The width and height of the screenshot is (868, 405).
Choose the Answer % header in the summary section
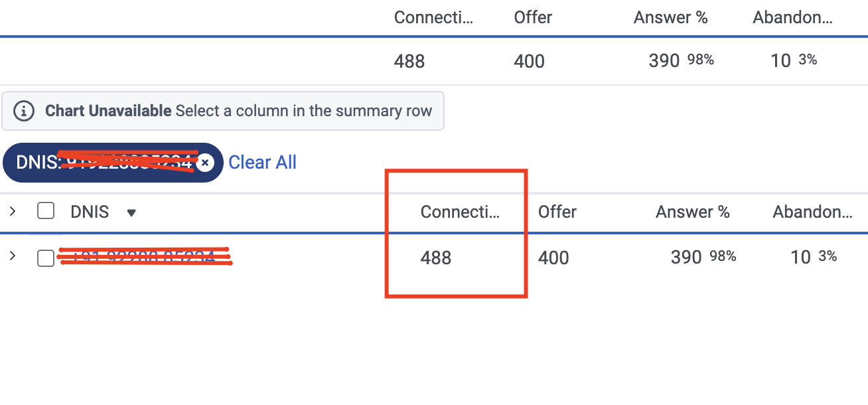[x=670, y=18]
